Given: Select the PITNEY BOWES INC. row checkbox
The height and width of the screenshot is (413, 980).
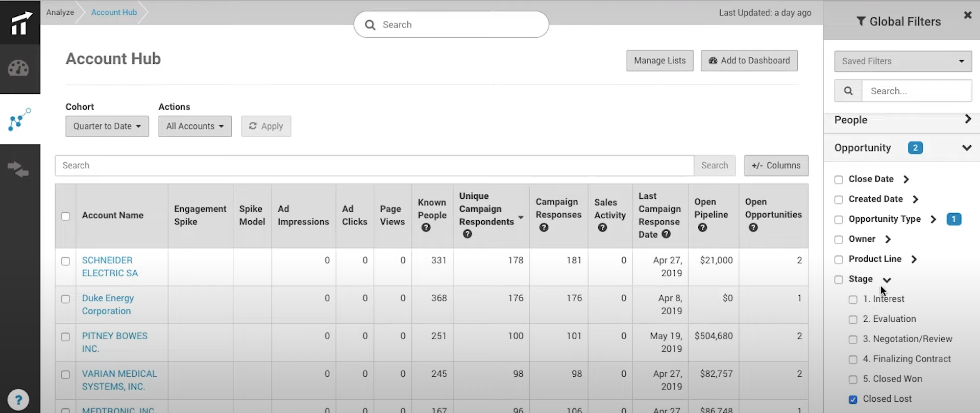Looking at the screenshot, I should click(65, 337).
